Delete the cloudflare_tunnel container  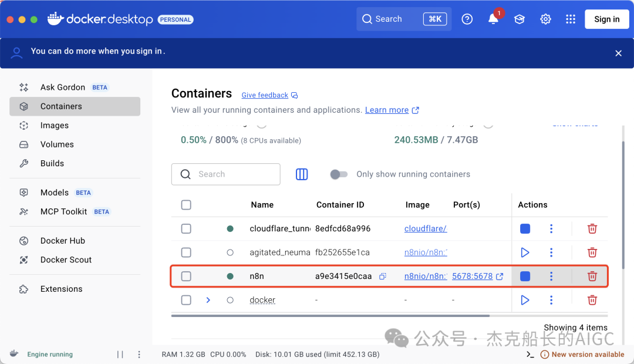pos(592,229)
